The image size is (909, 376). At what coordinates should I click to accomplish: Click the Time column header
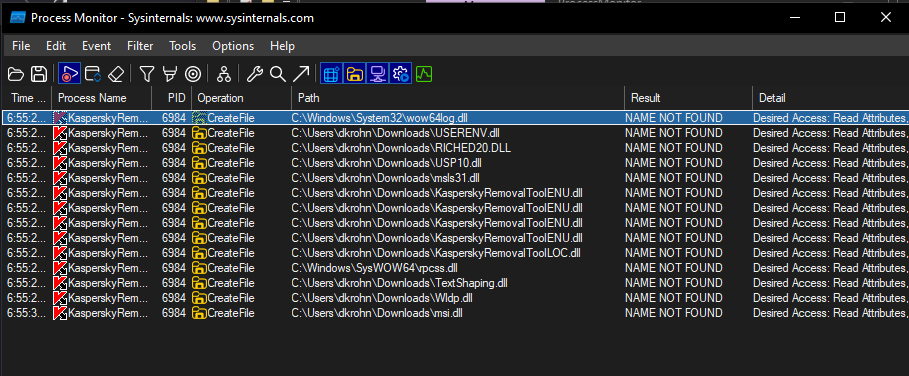click(27, 98)
